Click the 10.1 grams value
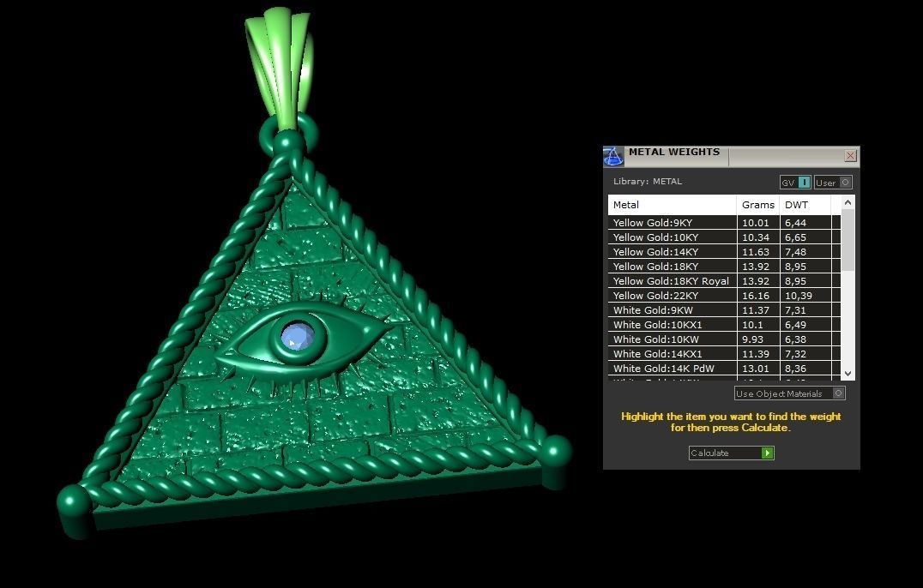This screenshot has height=588, width=923. tap(751, 325)
